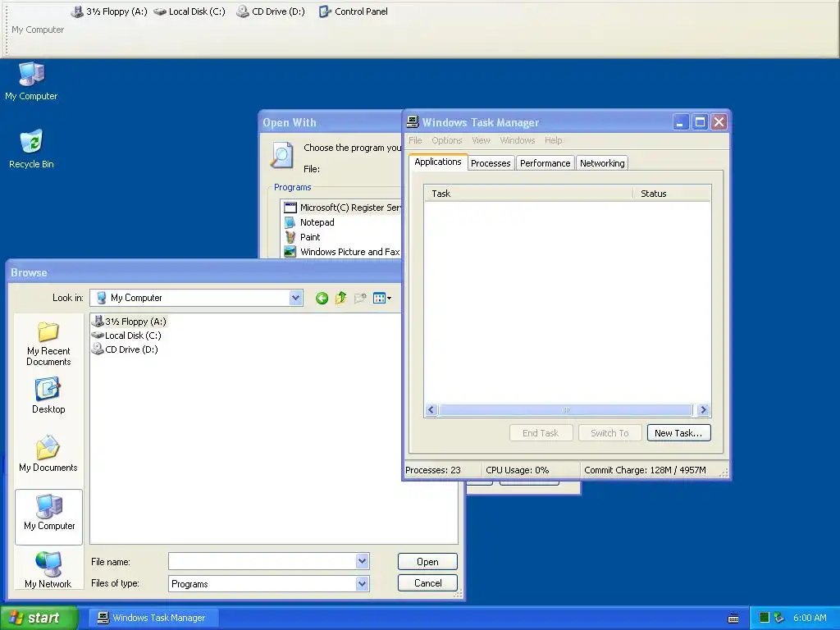Screen dimensions: 840x630
Task: Click End Task button
Action: pos(541,433)
